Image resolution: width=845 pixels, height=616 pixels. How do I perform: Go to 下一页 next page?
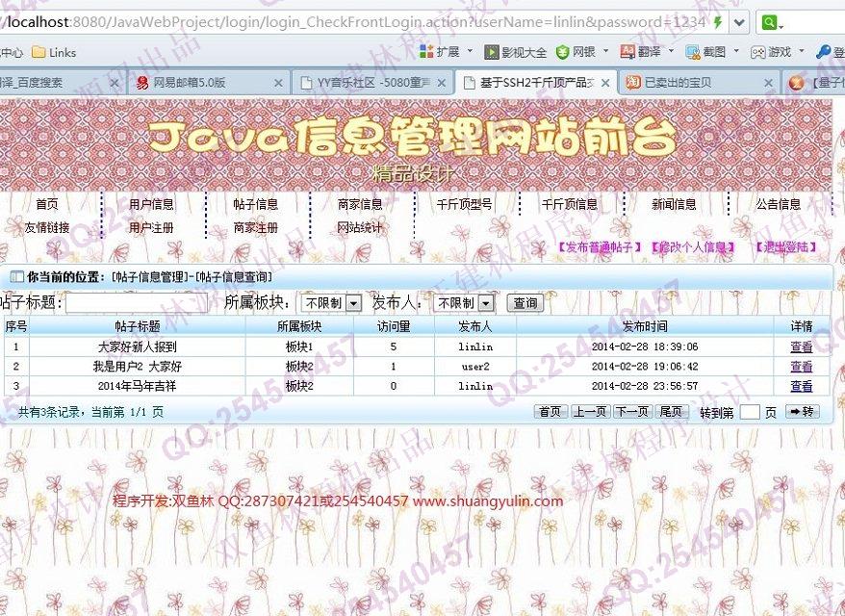(x=631, y=412)
